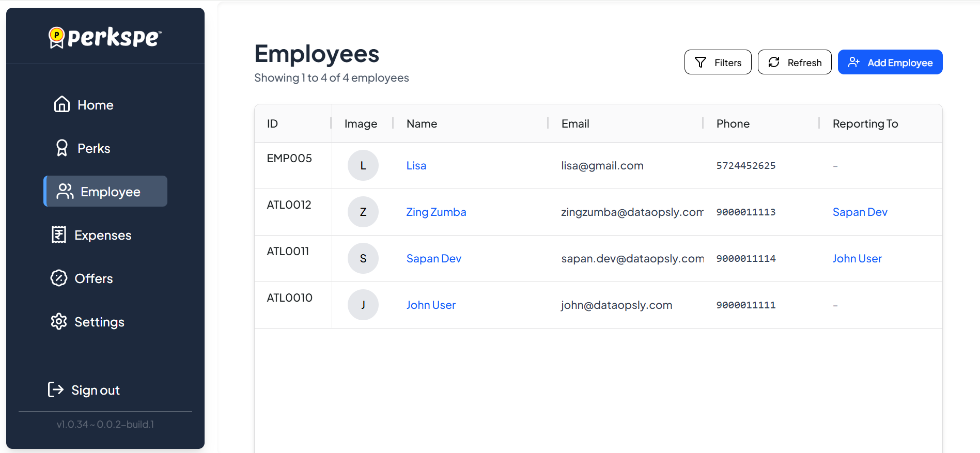Click the Name column header
This screenshot has height=453, width=980.
coord(422,123)
